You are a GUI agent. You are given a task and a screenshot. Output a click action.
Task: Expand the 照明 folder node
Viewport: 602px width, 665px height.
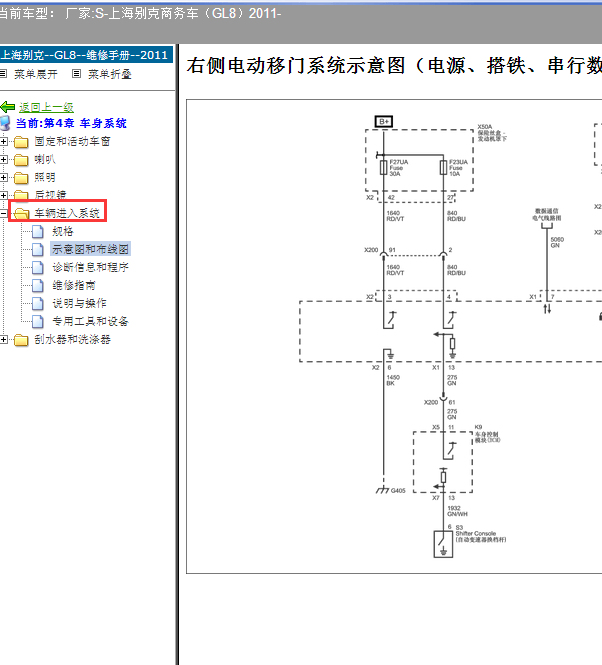click(x=3, y=177)
